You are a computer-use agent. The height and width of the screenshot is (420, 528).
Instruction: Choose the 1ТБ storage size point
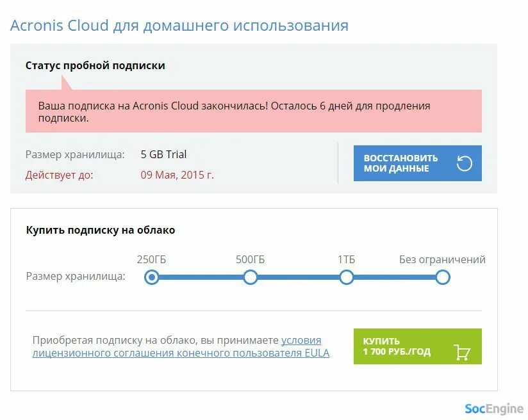pos(346,277)
